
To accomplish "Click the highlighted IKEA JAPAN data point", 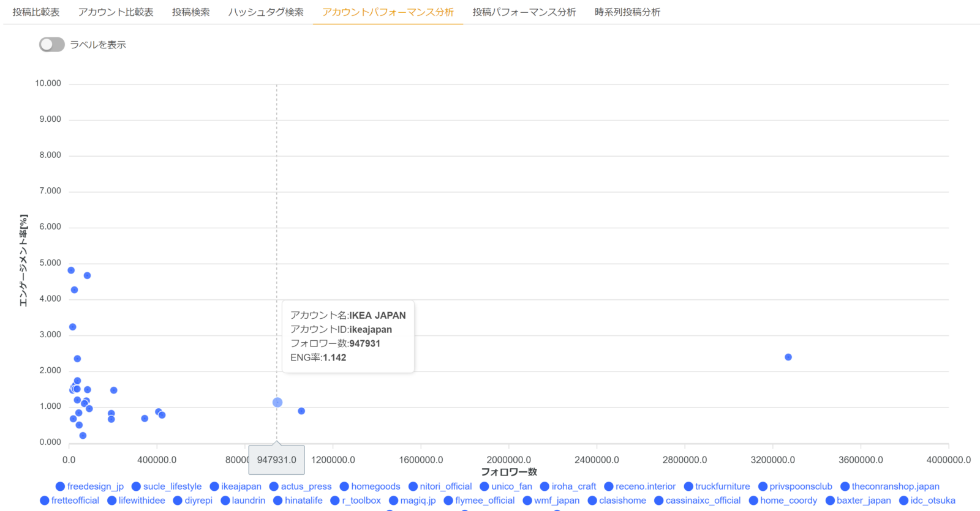I will point(277,402).
